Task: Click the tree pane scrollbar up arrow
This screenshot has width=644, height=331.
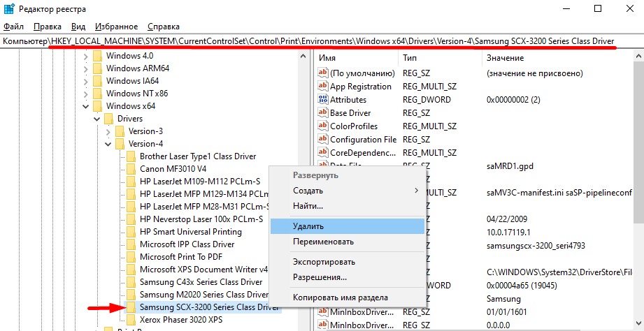Action: coord(303,56)
